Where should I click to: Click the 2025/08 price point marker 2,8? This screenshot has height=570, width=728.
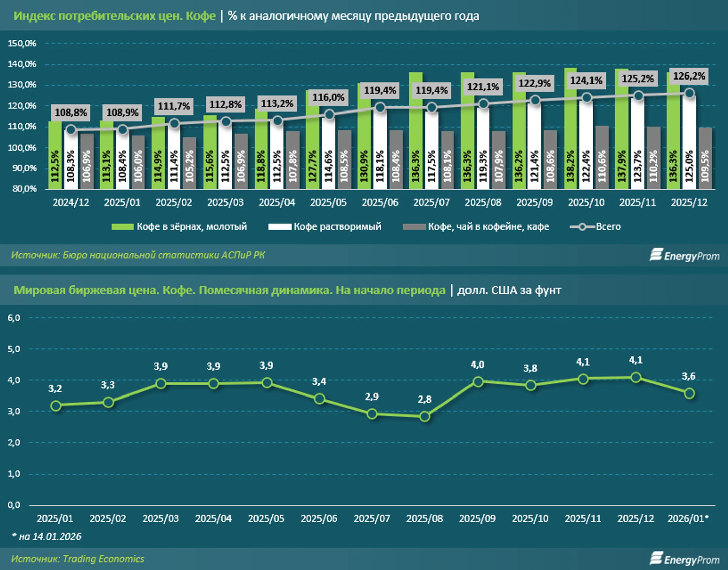click(x=425, y=417)
